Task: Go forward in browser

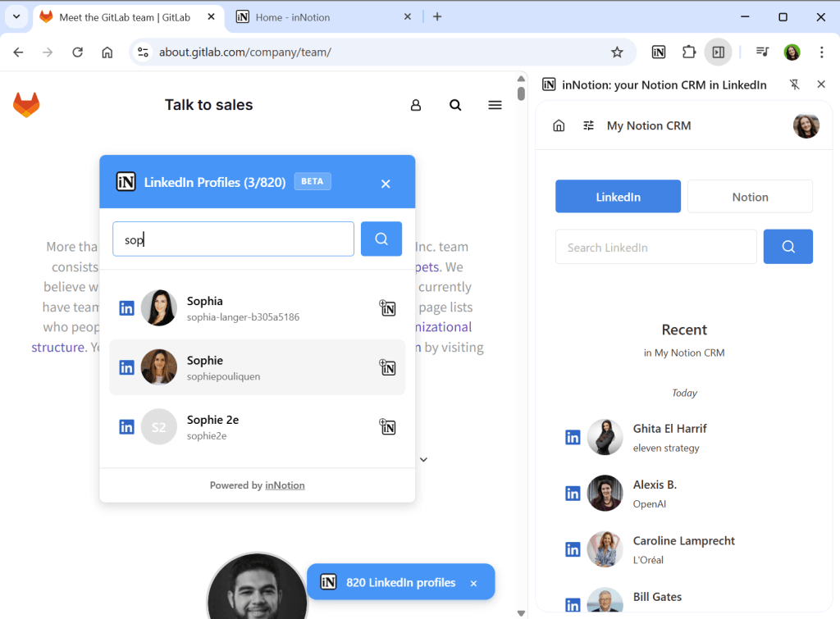Action: point(48,52)
